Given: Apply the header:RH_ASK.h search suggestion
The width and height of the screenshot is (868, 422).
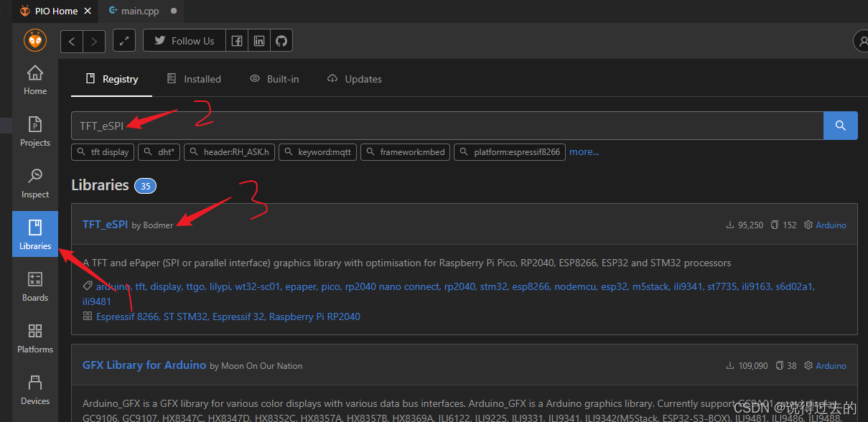Looking at the screenshot, I should pyautogui.click(x=229, y=152).
